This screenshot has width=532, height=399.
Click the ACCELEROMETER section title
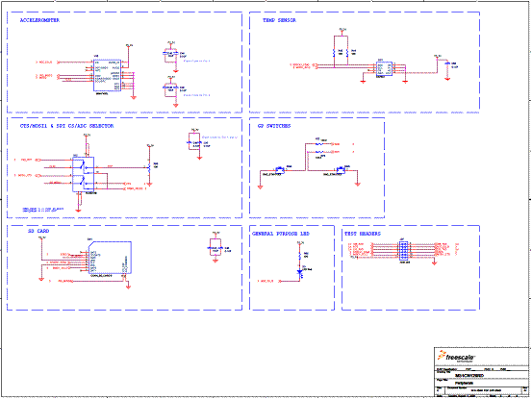pyautogui.click(x=39, y=20)
